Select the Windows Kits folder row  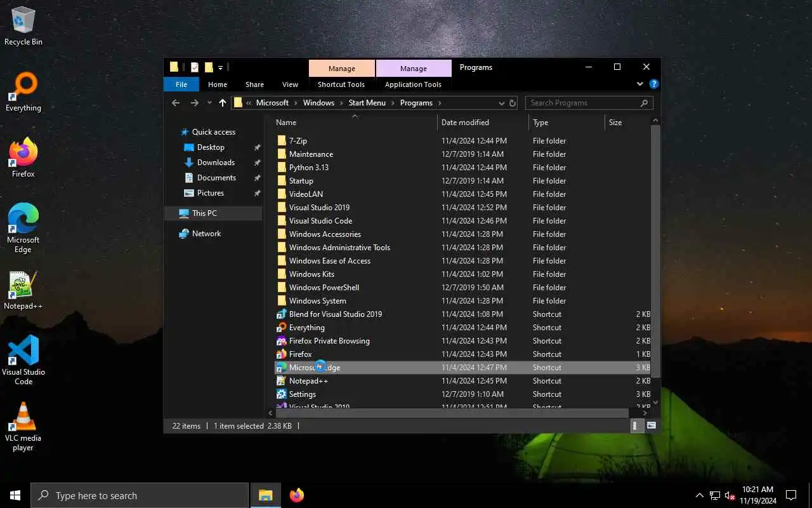pos(463,274)
